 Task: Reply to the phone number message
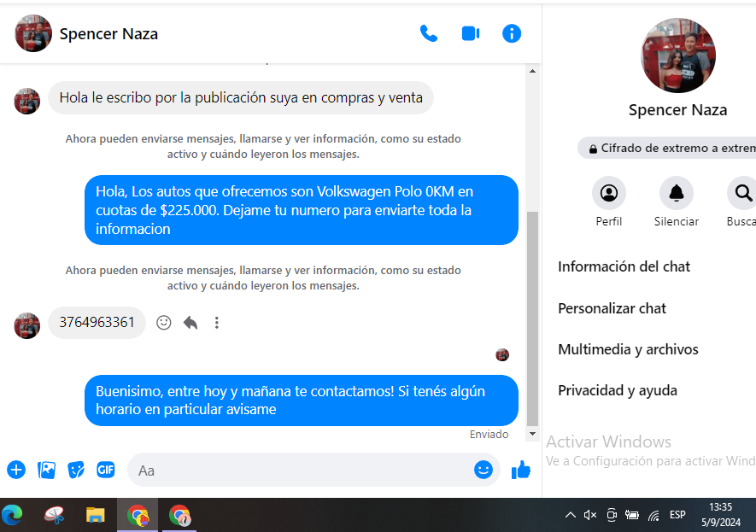[x=190, y=323]
